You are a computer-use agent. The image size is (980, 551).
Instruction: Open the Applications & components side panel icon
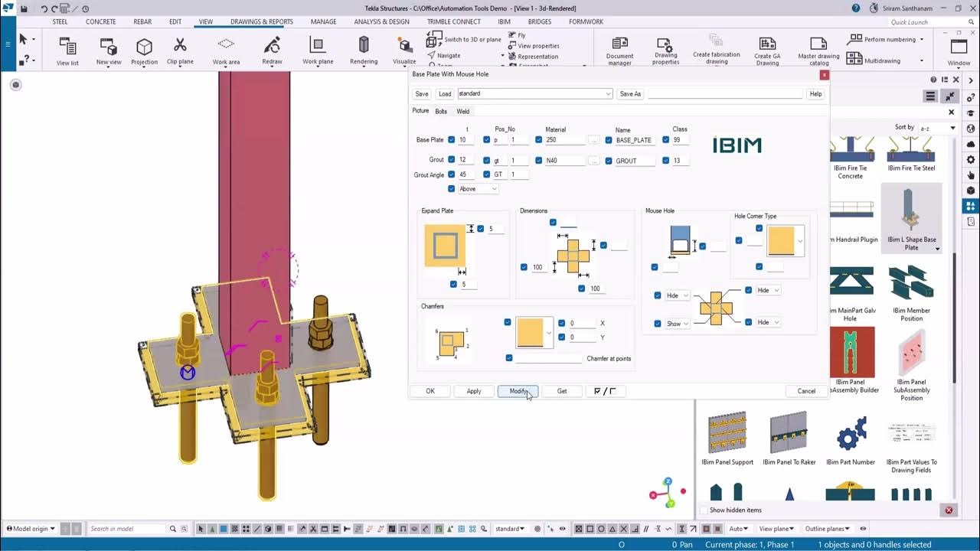pyautogui.click(x=971, y=206)
